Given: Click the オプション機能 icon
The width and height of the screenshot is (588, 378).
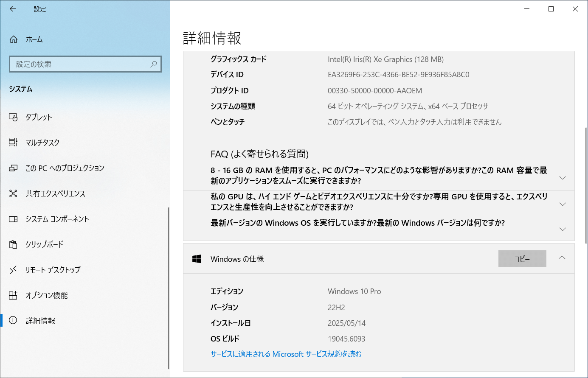Looking at the screenshot, I should 13,295.
